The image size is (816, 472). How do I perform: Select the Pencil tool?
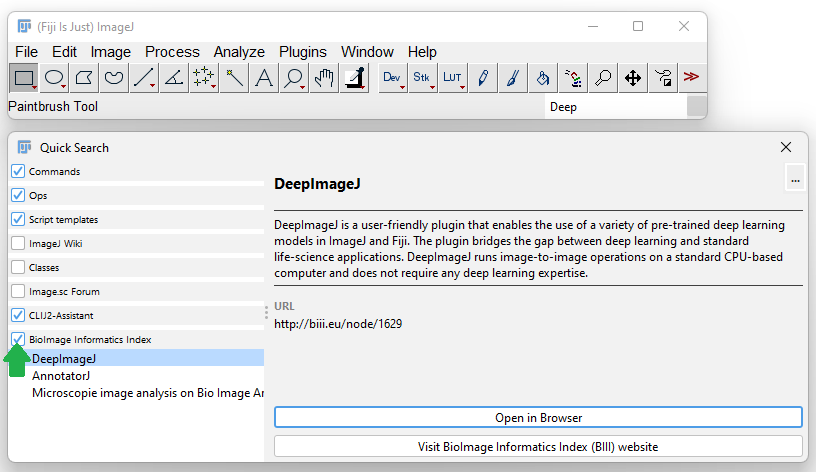(482, 78)
